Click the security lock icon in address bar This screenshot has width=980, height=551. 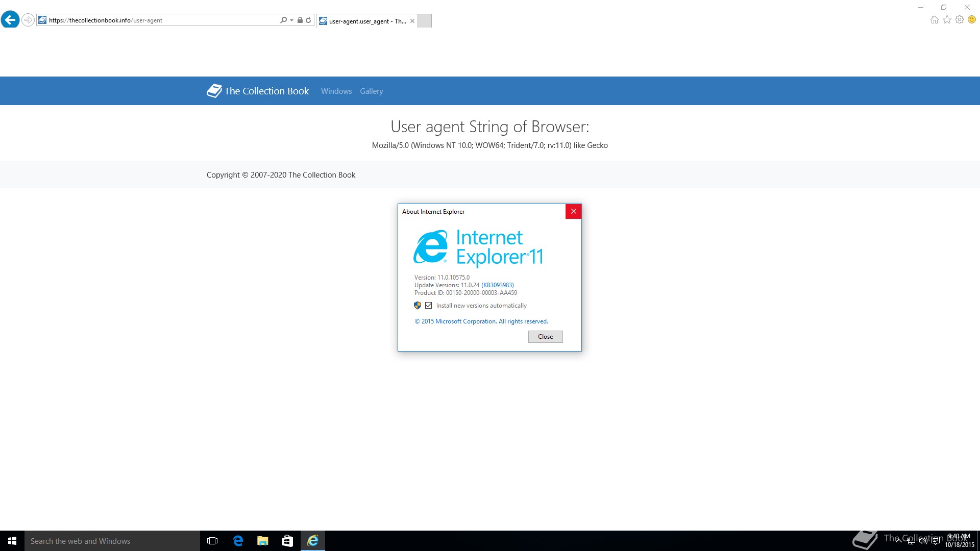(300, 20)
